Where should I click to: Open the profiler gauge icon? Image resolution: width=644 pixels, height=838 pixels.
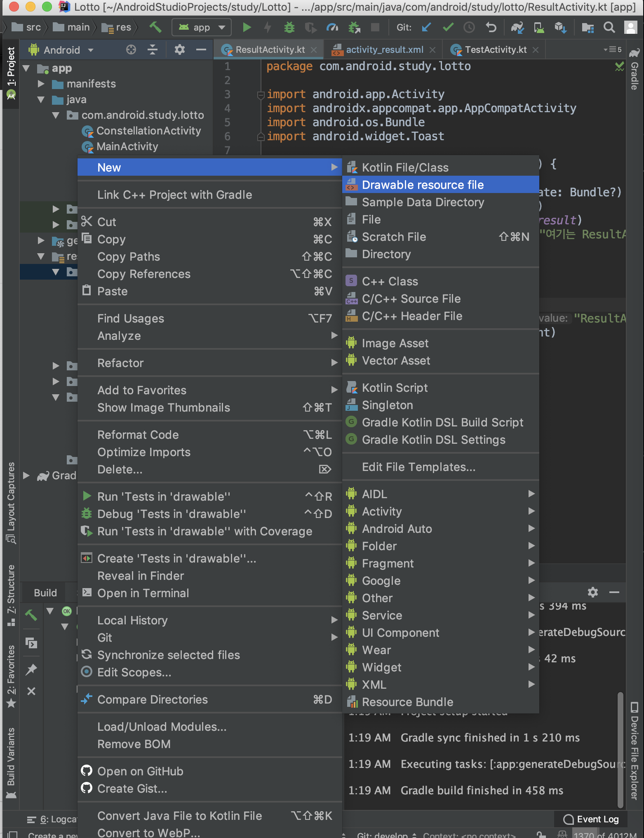tap(332, 28)
